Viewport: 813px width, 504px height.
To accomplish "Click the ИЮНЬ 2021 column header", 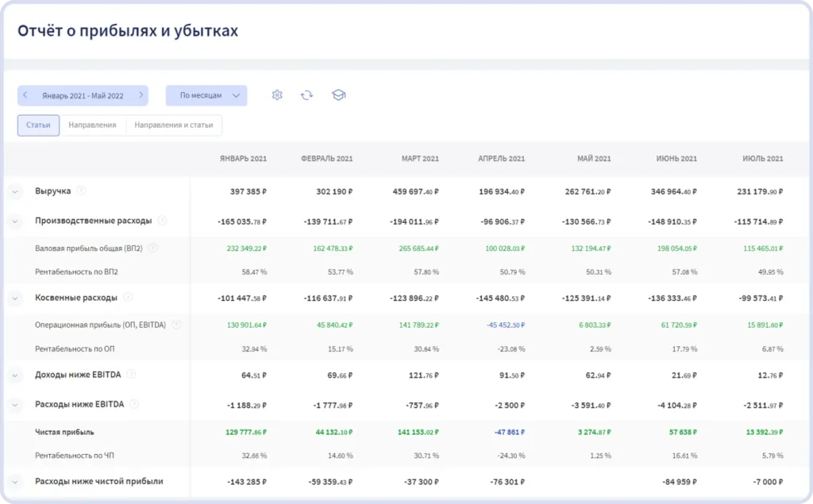I will pos(676,159).
